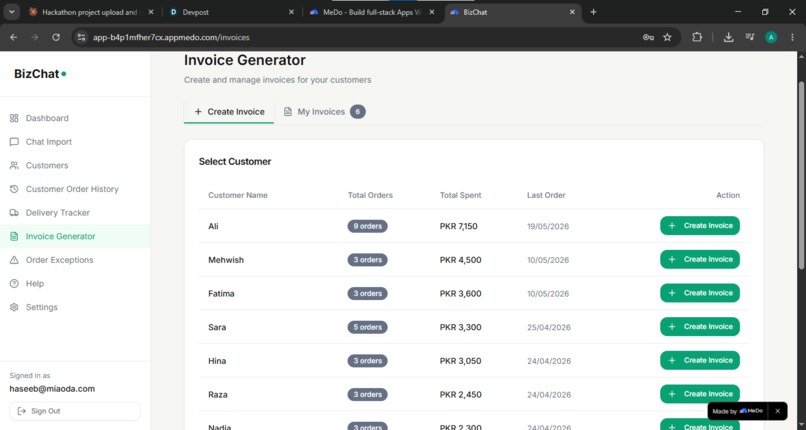
Task: Create invoice for Mehwish
Action: pos(700,259)
